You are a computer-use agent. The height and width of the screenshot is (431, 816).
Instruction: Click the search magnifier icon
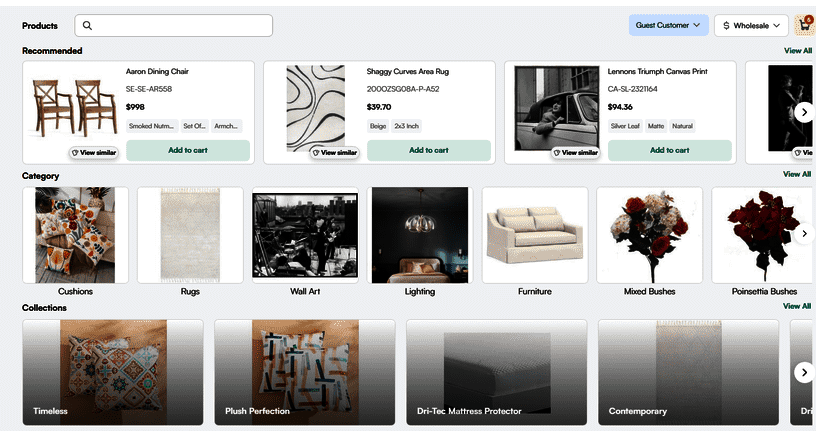[x=88, y=26]
